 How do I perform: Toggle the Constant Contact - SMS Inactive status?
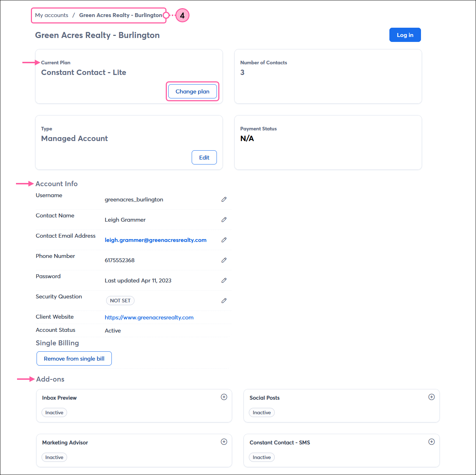(262, 457)
